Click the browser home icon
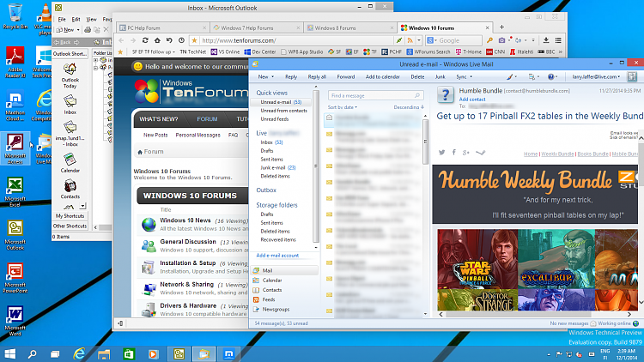 coord(157,40)
